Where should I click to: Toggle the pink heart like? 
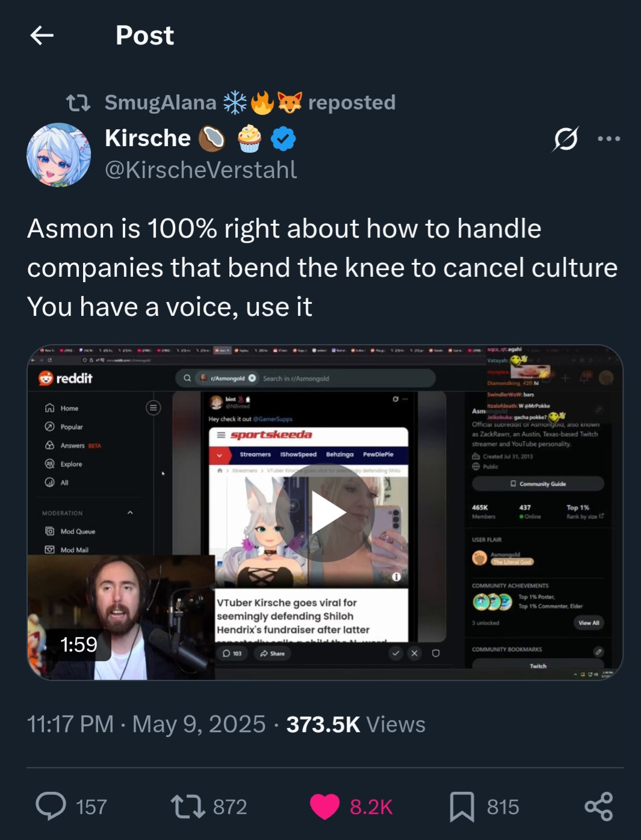pos(325,807)
